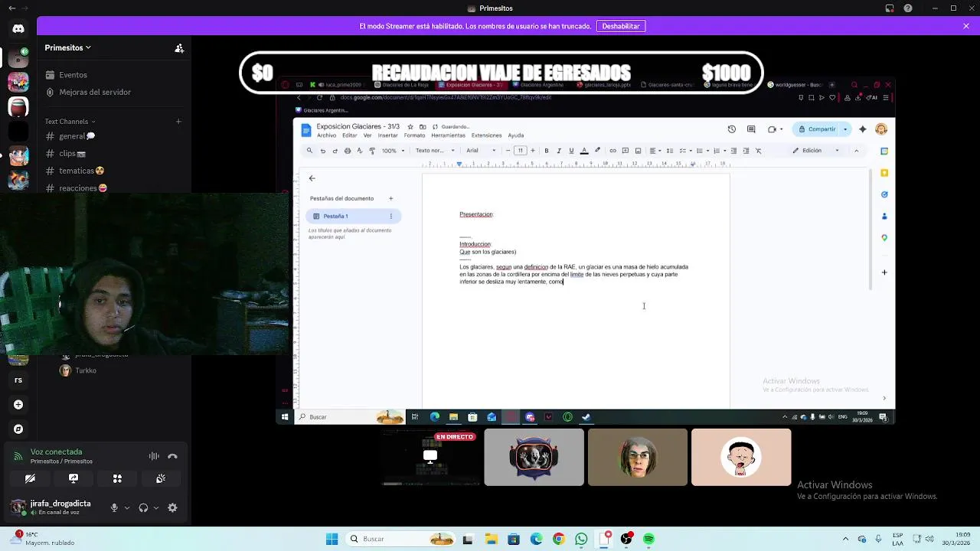The image size is (980, 551).
Task: Open highlight color pen in Docs toolbar
Action: click(597, 151)
